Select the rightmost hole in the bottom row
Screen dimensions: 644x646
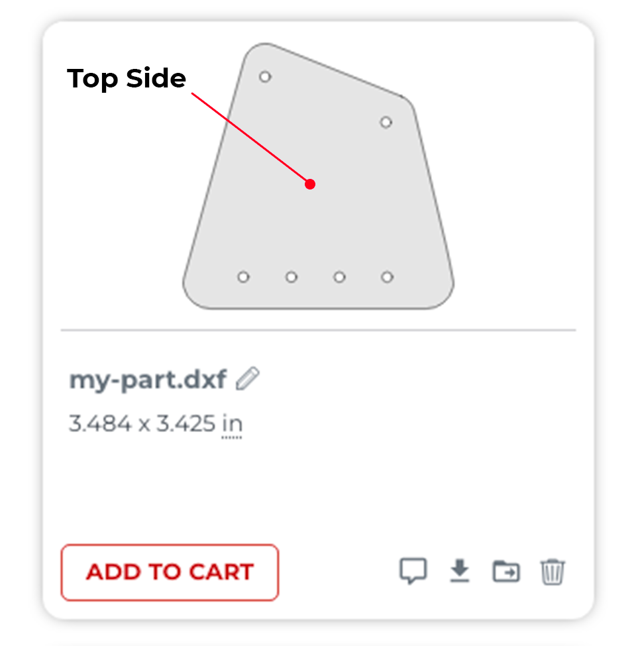coord(388,277)
